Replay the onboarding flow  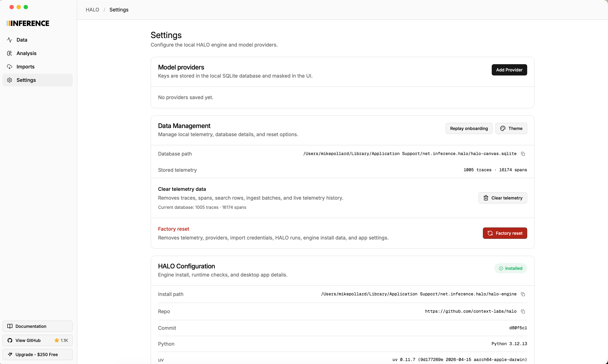[x=469, y=129]
